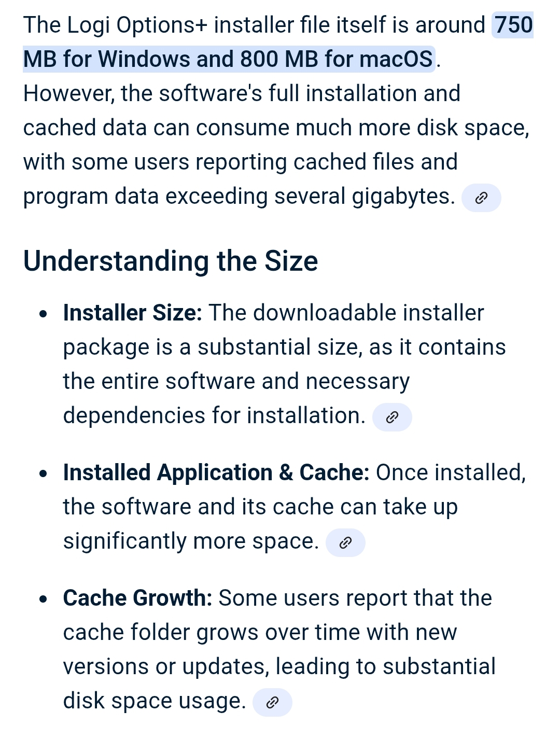Click the bold "Installer Size:" label
The height and width of the screenshot is (739, 560).
[132, 313]
